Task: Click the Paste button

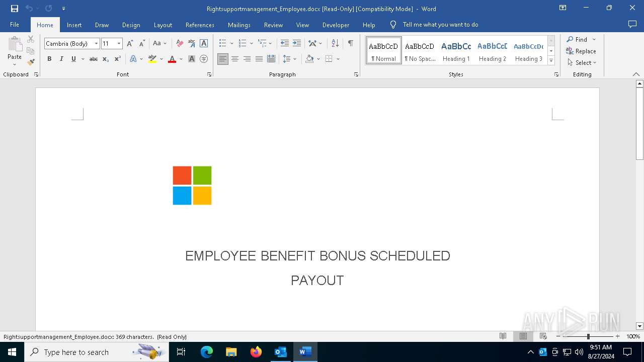Action: pos(15,51)
